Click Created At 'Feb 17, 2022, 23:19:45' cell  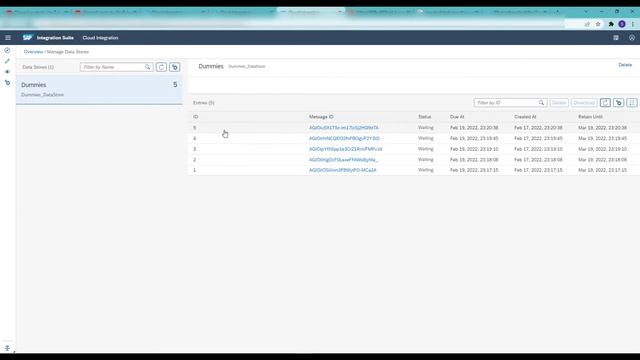[x=538, y=138]
